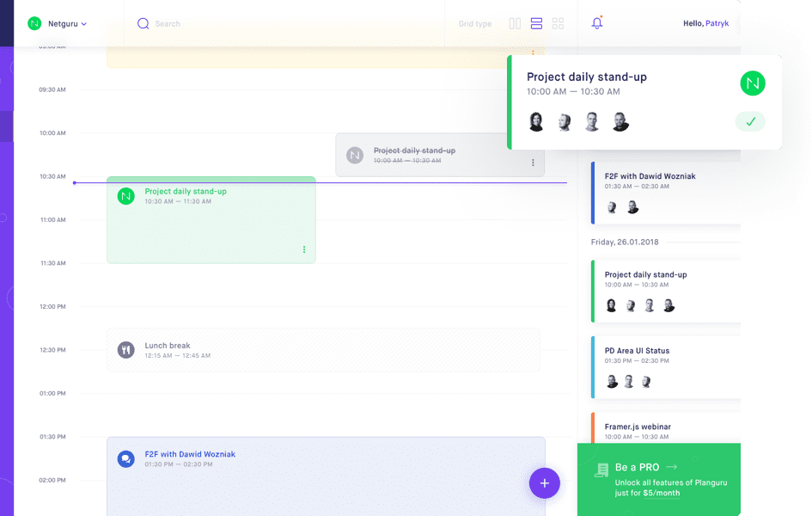Select fourth attendee avatar in stand-up popup
Image resolution: width=812 pixels, height=516 pixels.
[620, 122]
